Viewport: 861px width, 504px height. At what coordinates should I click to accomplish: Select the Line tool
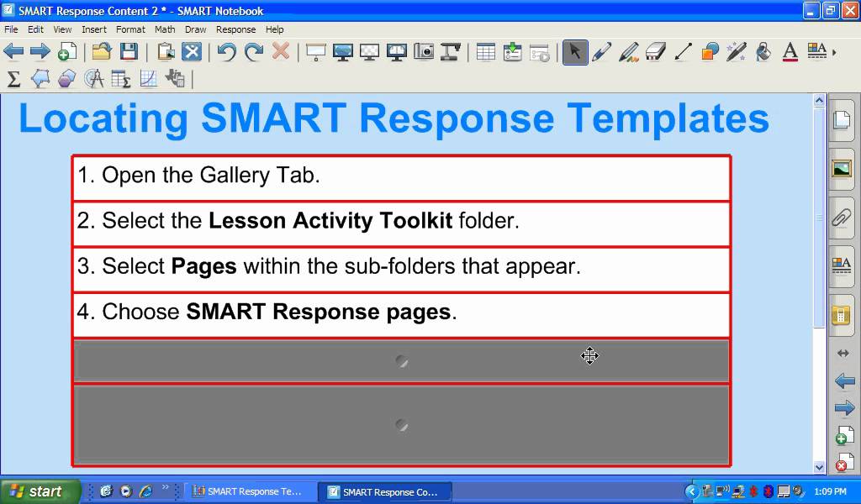[x=683, y=52]
